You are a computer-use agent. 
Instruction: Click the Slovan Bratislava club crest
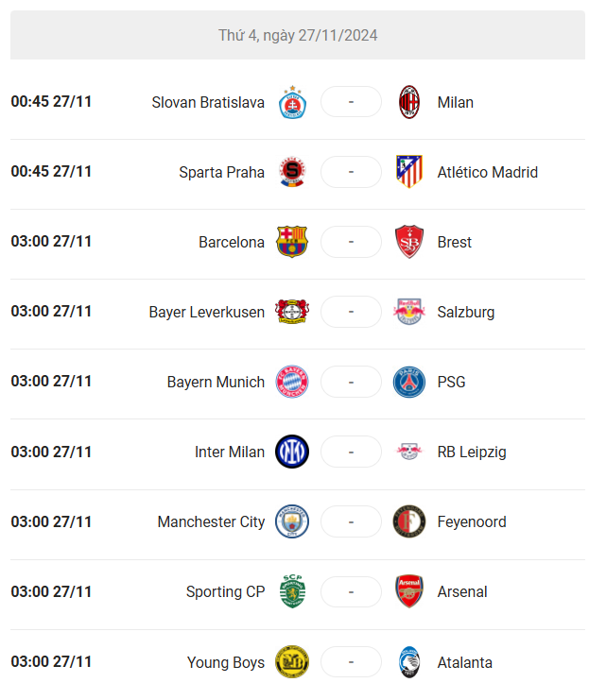click(x=292, y=102)
